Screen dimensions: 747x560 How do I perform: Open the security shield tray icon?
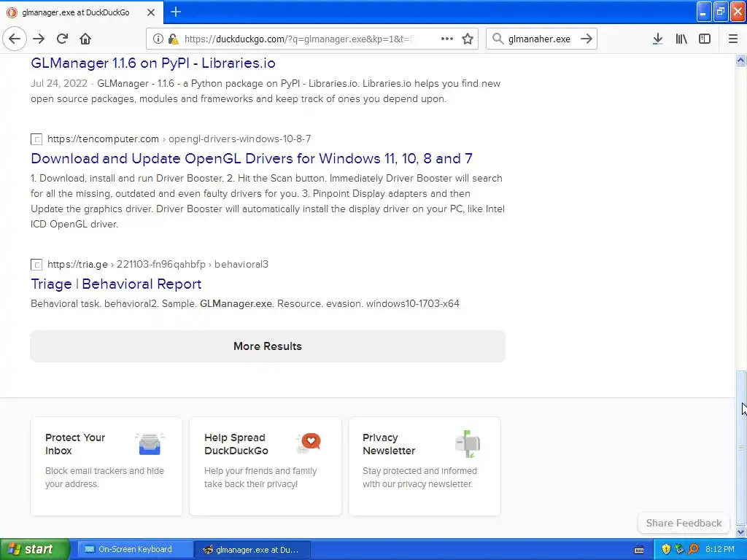click(666, 549)
